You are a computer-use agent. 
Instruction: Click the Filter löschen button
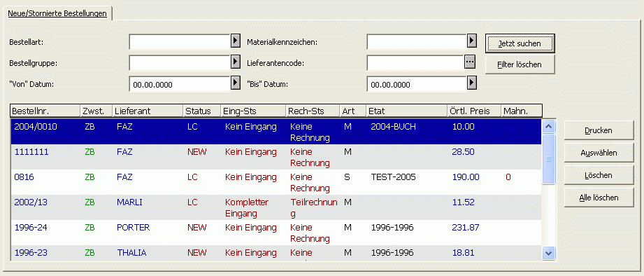coord(520,64)
